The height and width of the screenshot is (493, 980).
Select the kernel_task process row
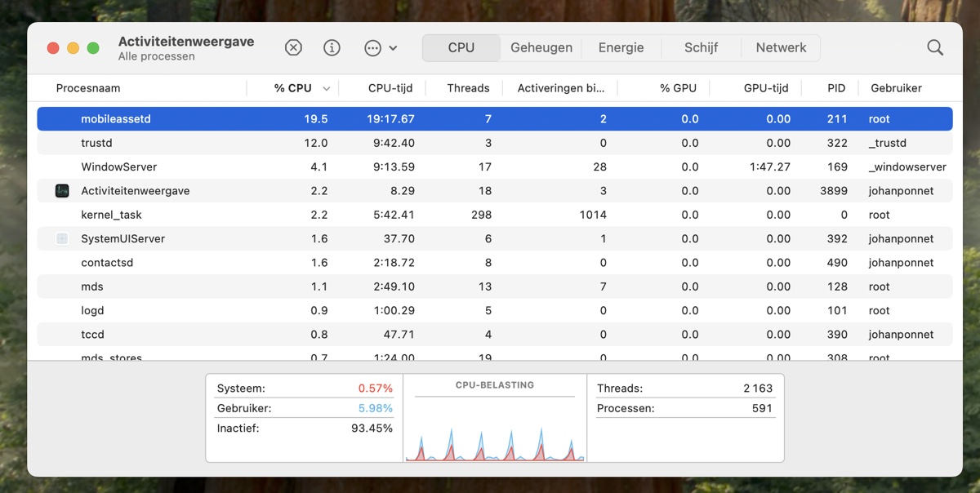[x=495, y=215]
